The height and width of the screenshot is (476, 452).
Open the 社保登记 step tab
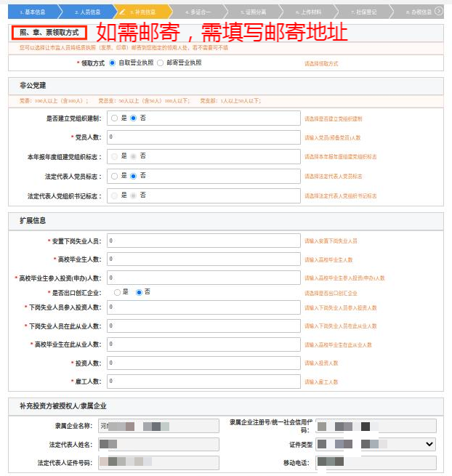pos(363,12)
